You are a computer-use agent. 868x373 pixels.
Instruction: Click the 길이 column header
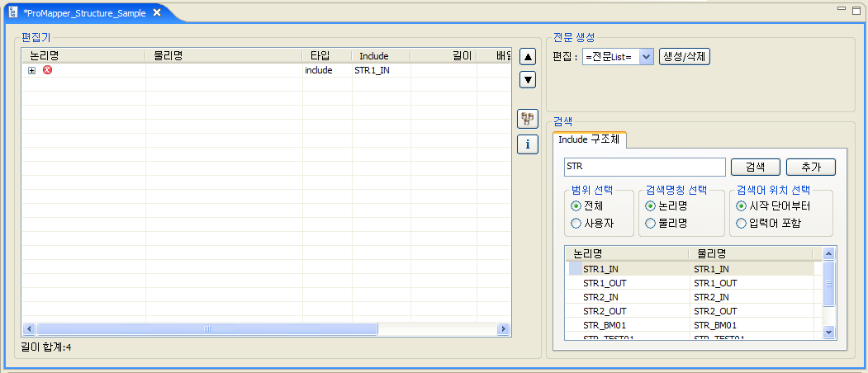coord(443,56)
